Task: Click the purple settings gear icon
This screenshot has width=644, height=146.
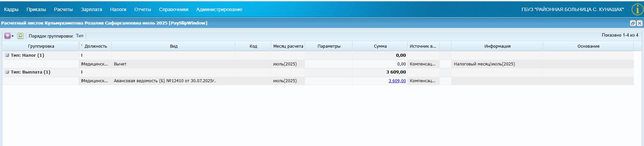Action: pos(7,36)
